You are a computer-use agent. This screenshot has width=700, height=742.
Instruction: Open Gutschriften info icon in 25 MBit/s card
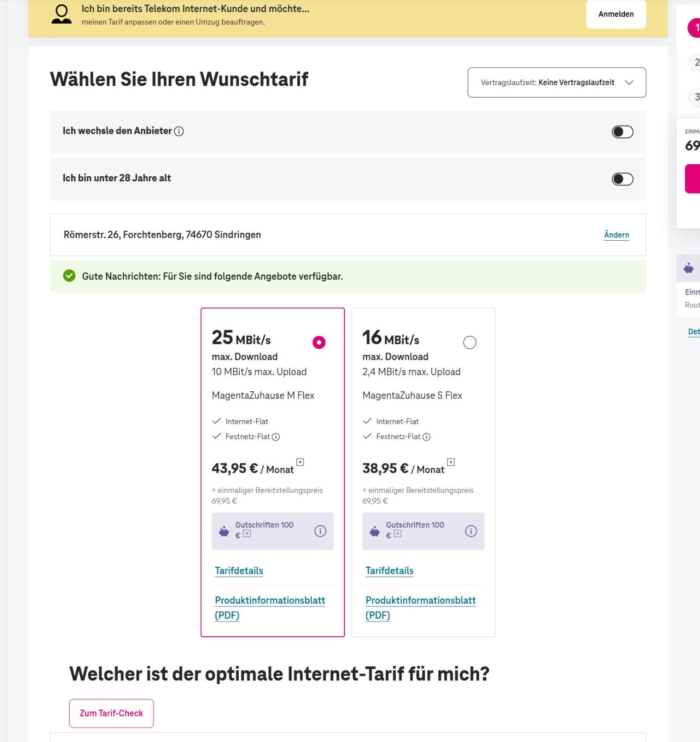pos(320,531)
